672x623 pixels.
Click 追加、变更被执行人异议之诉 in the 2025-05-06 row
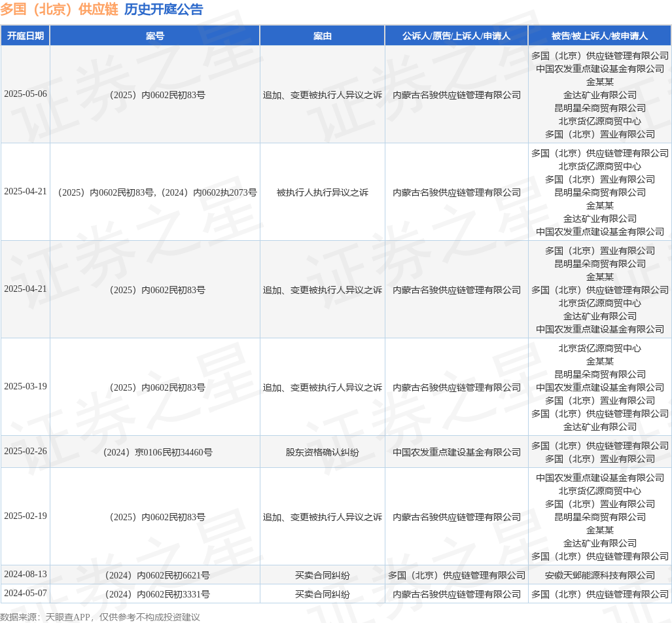323,95
